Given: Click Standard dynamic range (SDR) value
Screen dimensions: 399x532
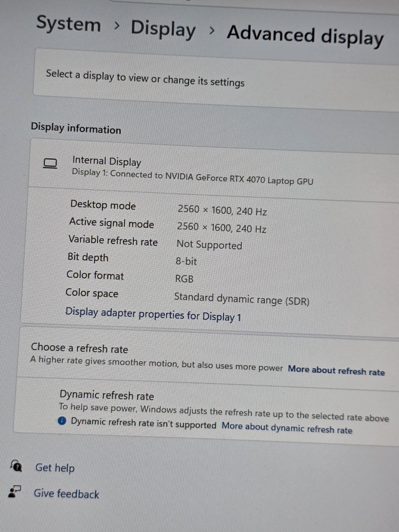Looking at the screenshot, I should (242, 299).
